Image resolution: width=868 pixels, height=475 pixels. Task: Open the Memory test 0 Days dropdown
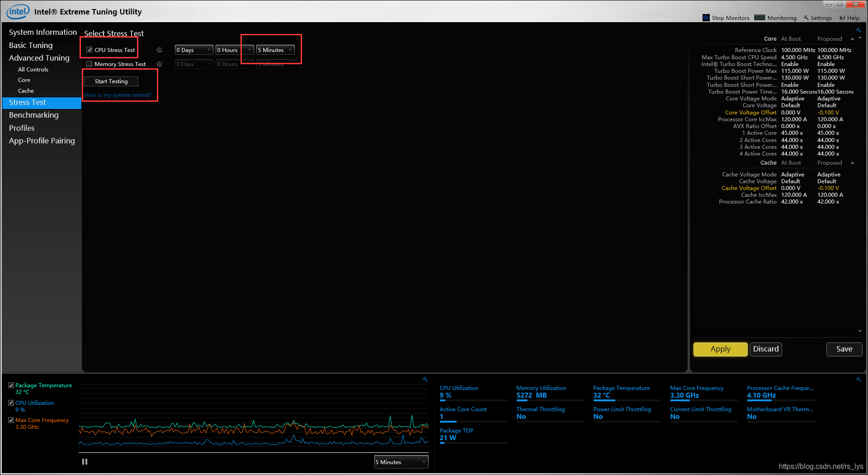pyautogui.click(x=194, y=64)
